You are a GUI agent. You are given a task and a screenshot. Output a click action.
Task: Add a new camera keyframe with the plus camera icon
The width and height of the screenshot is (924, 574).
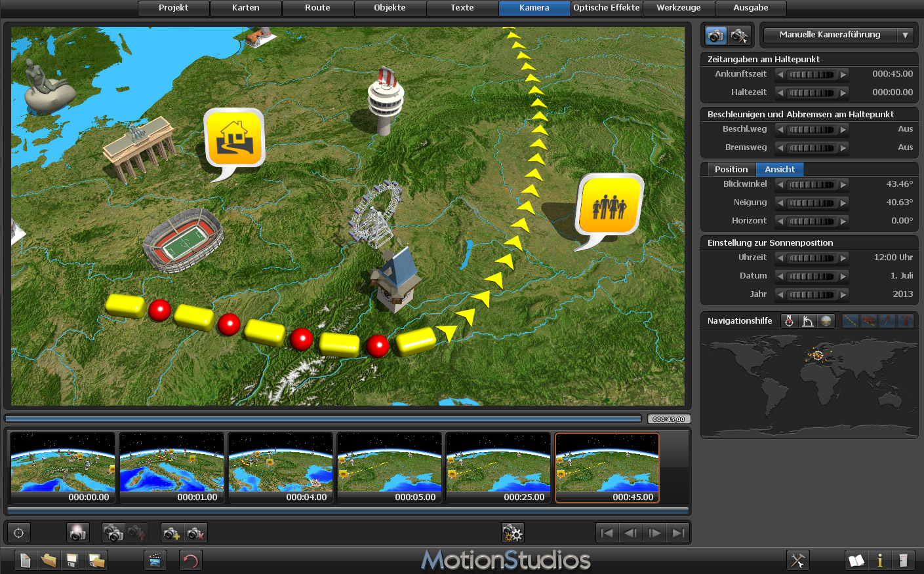[x=172, y=533]
